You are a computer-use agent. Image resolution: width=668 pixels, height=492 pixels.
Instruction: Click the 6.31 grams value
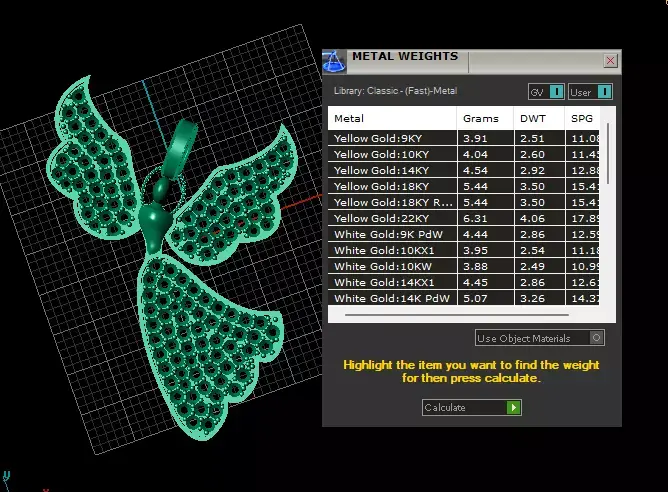point(475,219)
